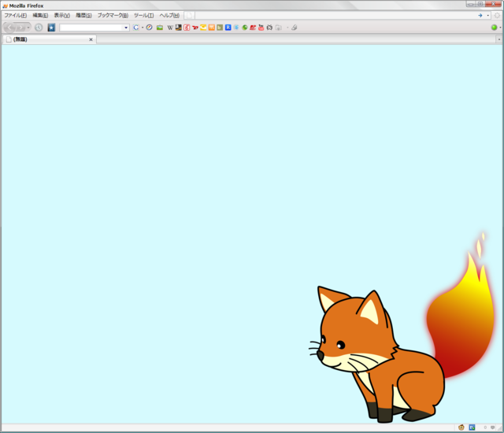The height and width of the screenshot is (433, 504).
Task: Click the red bracketed bookmark icon
Action: [x=187, y=28]
